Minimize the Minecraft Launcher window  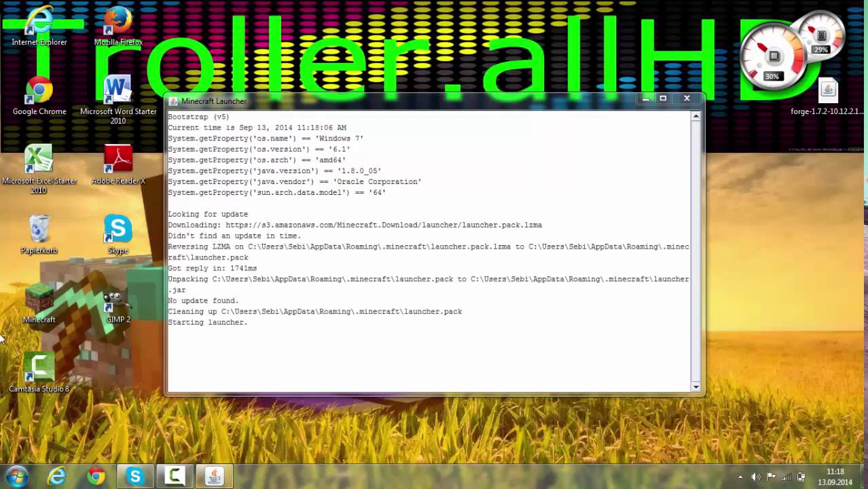(x=646, y=98)
